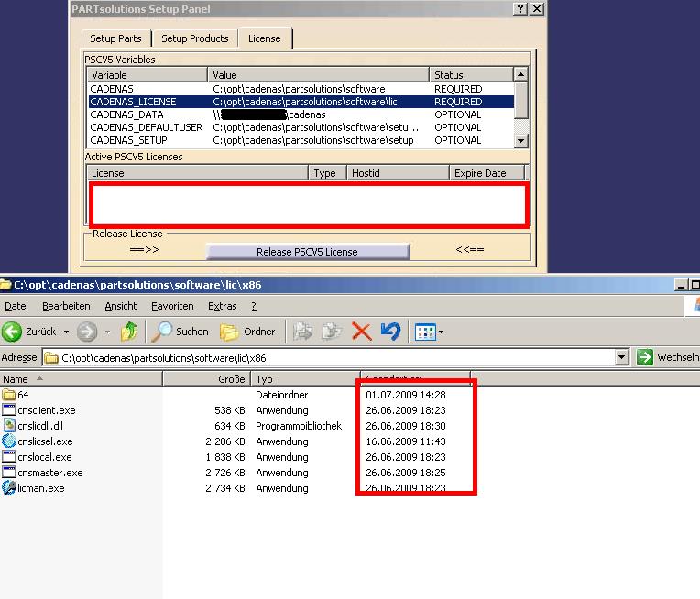700x599 pixels.
Task: Click the Wechseln zu go button
Action: (667, 357)
